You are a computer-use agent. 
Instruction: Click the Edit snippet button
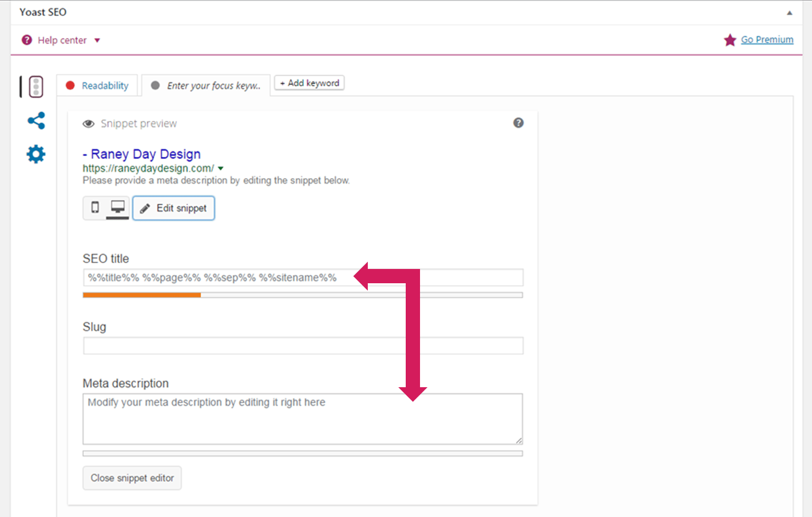pyautogui.click(x=174, y=208)
